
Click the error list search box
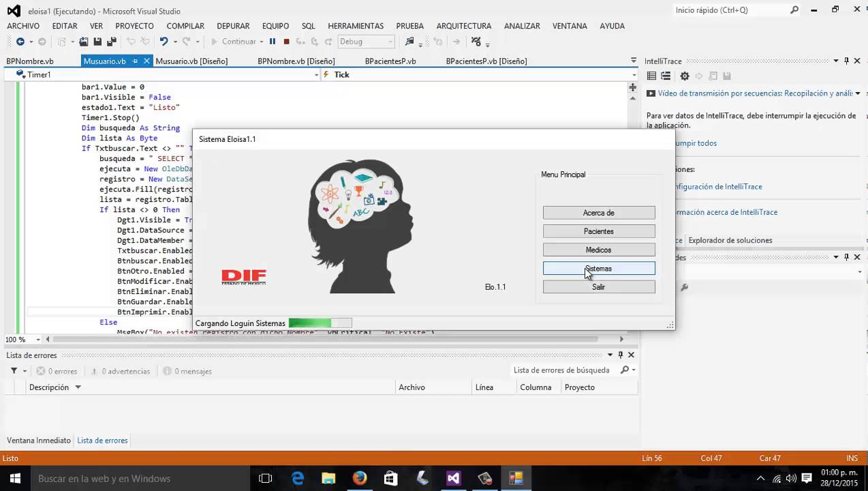565,370
